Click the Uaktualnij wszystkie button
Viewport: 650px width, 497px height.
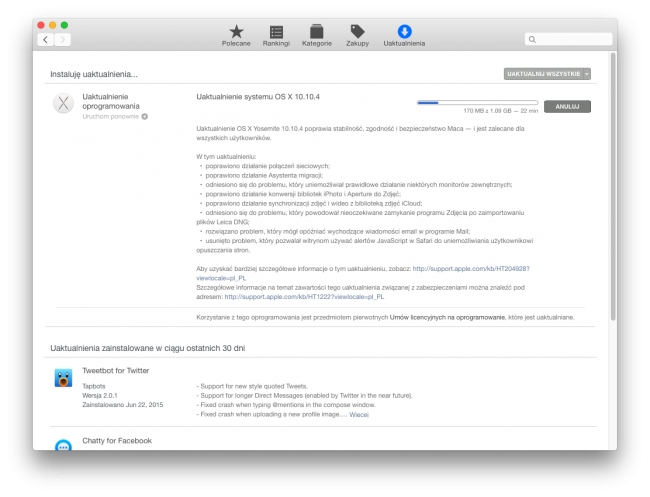[543, 74]
